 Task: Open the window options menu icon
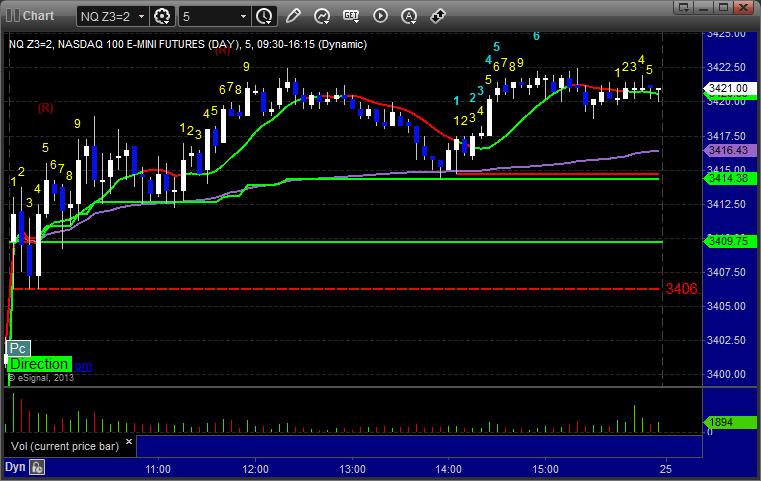[684, 7]
